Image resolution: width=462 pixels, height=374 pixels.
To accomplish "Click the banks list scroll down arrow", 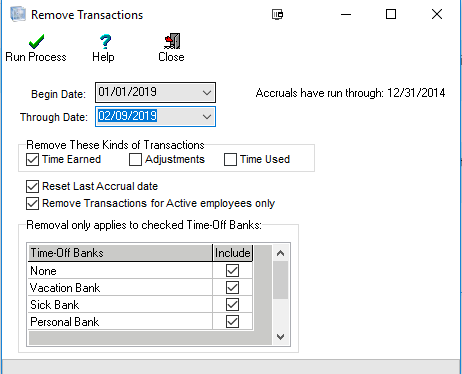I will pos(281,337).
